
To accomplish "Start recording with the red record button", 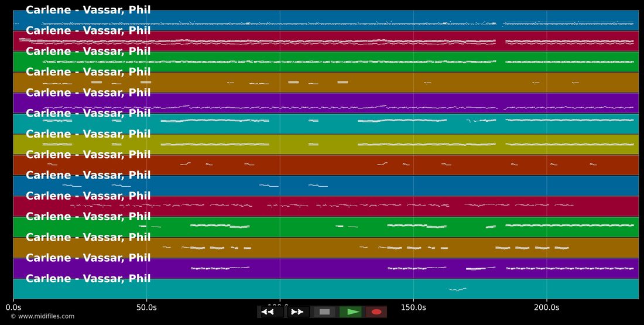I will [376, 312].
